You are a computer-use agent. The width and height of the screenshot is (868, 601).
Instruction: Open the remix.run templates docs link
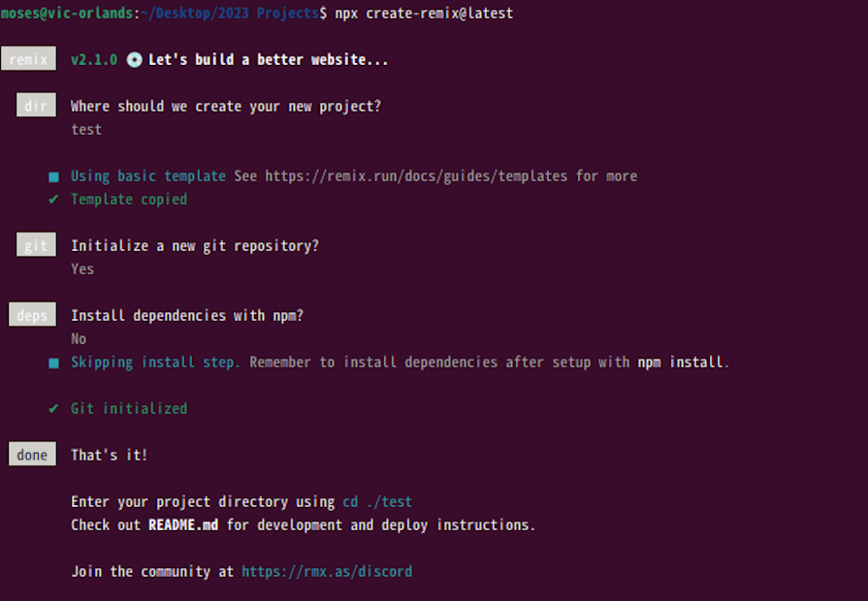(x=418, y=175)
